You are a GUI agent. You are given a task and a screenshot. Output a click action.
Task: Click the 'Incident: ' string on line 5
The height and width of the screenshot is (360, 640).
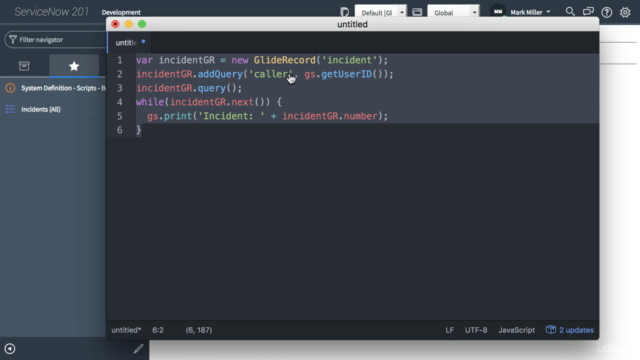click(231, 116)
